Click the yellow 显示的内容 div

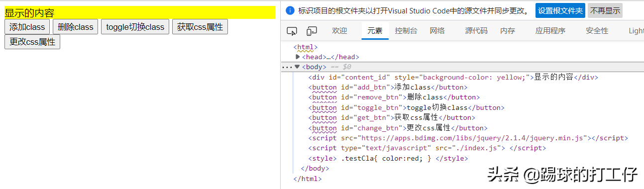click(140, 12)
